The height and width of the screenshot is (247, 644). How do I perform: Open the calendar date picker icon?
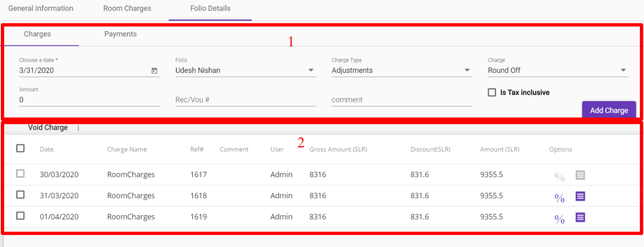coord(154,71)
